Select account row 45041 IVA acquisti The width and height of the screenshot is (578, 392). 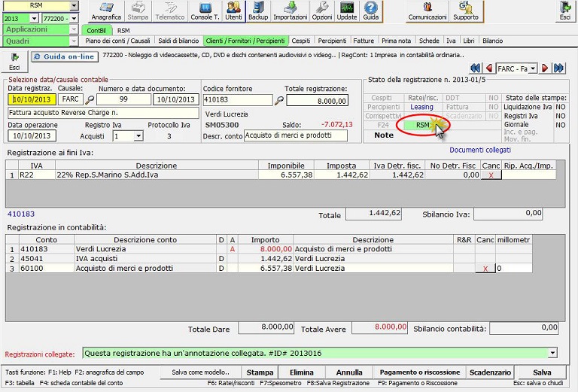[x=269, y=259]
